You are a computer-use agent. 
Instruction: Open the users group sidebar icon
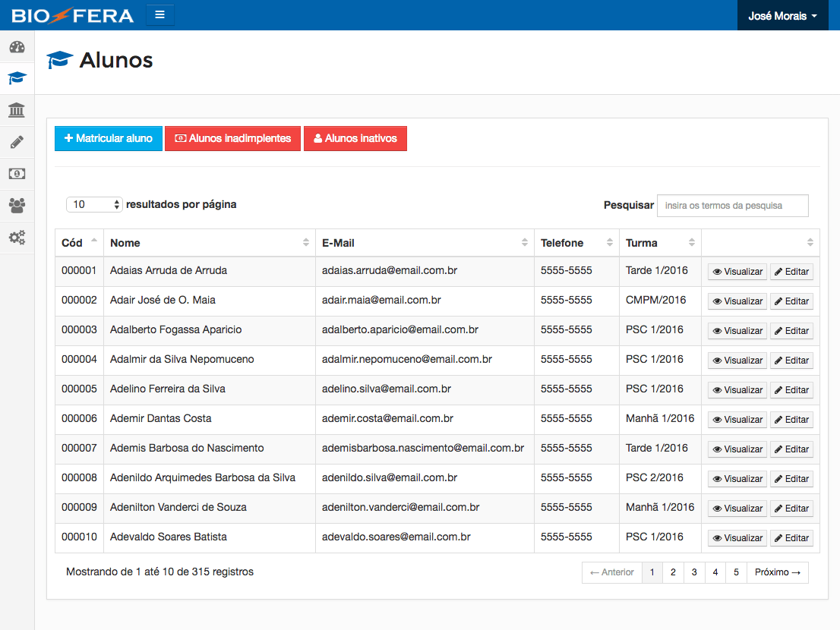point(17,206)
